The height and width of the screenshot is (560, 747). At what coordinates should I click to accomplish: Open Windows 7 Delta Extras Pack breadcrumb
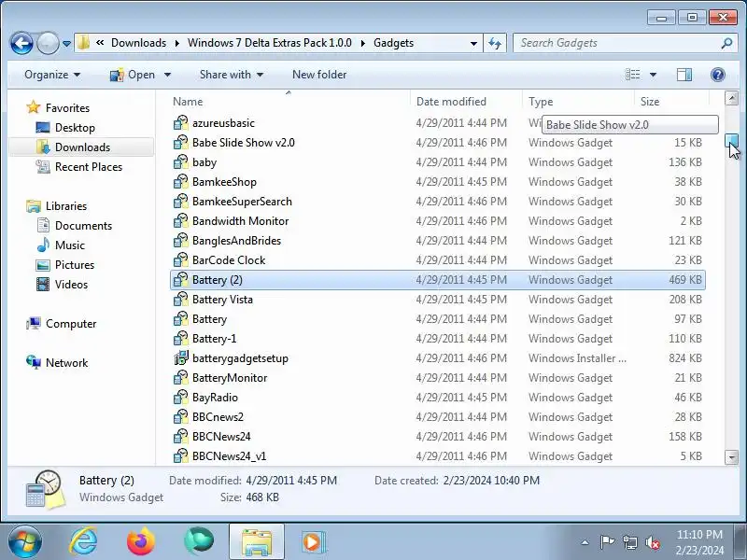click(x=269, y=43)
